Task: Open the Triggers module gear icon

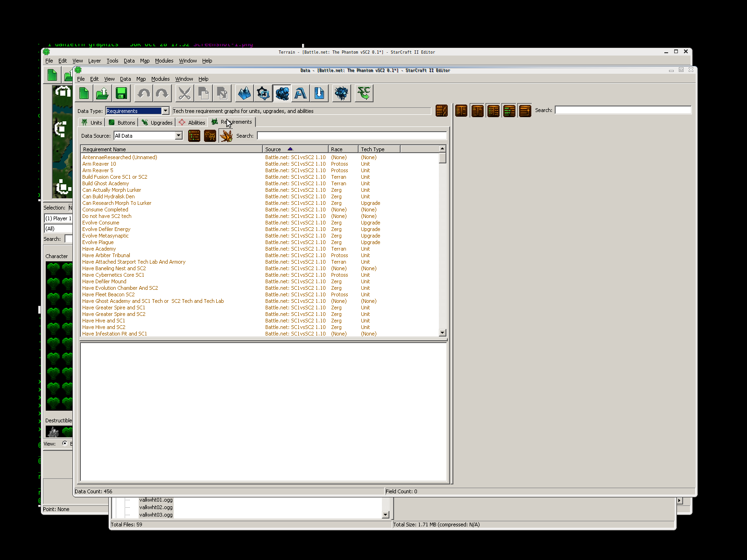Action: (x=263, y=94)
